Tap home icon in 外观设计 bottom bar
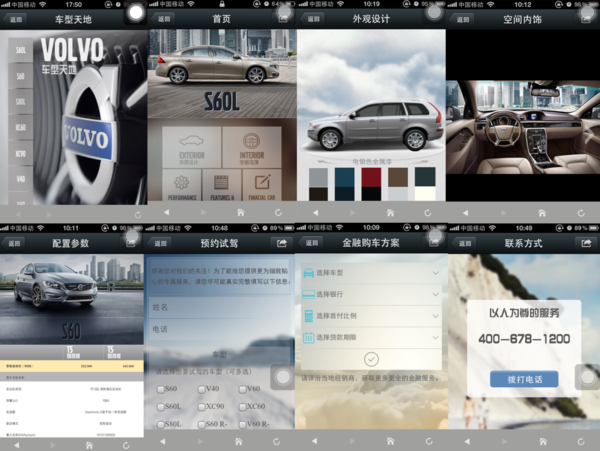 coord(390,213)
